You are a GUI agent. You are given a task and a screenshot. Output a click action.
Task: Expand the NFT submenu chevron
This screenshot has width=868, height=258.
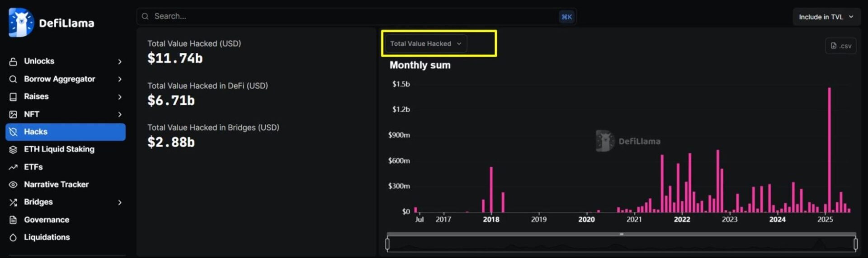[120, 114]
